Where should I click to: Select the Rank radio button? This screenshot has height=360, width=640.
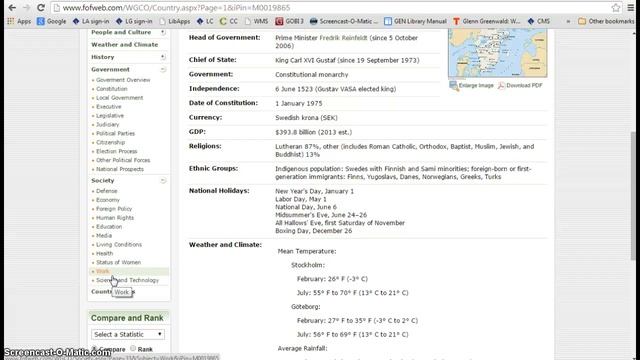click(133, 349)
